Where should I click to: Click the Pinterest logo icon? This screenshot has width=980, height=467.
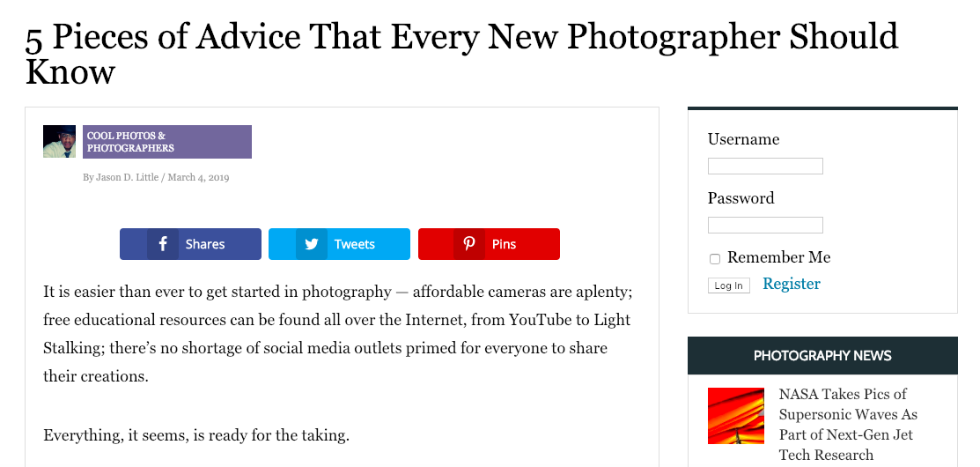pos(469,244)
